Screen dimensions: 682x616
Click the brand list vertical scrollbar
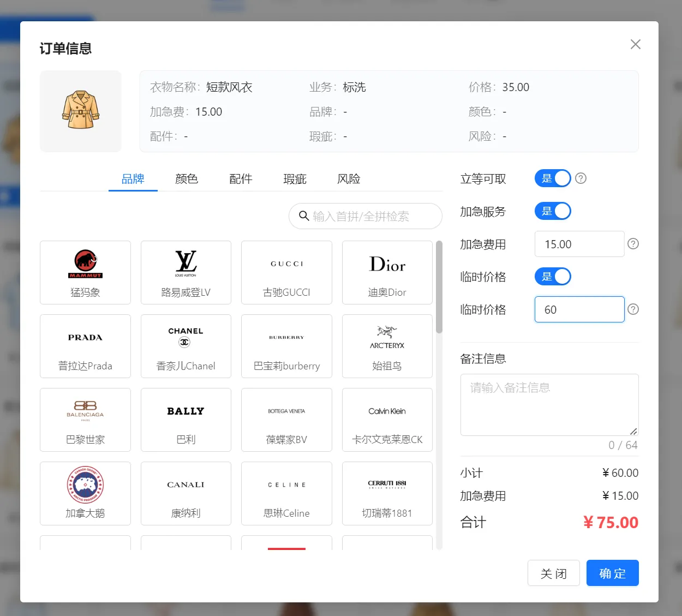click(x=439, y=287)
